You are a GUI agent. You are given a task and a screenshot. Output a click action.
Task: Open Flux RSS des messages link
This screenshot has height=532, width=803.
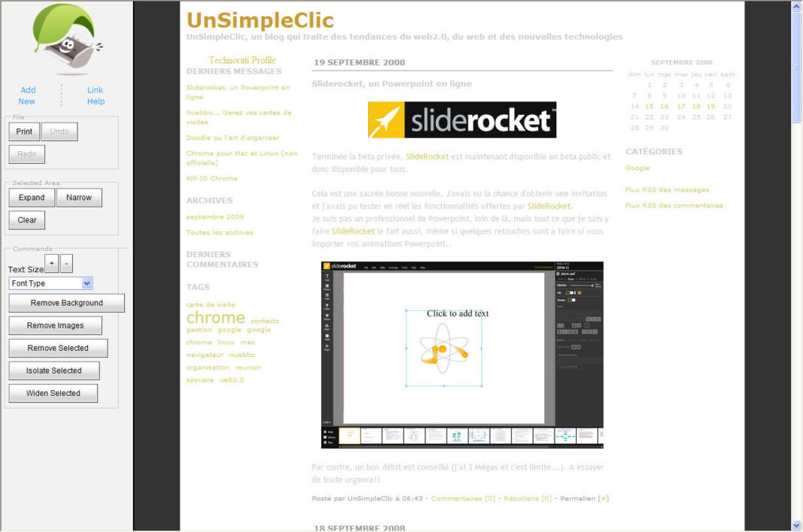click(667, 190)
